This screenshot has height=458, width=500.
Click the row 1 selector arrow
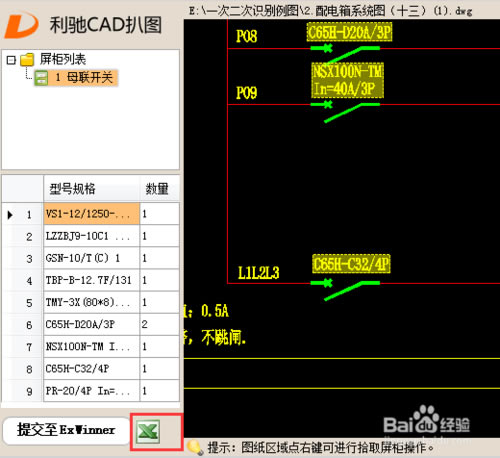pos(10,215)
